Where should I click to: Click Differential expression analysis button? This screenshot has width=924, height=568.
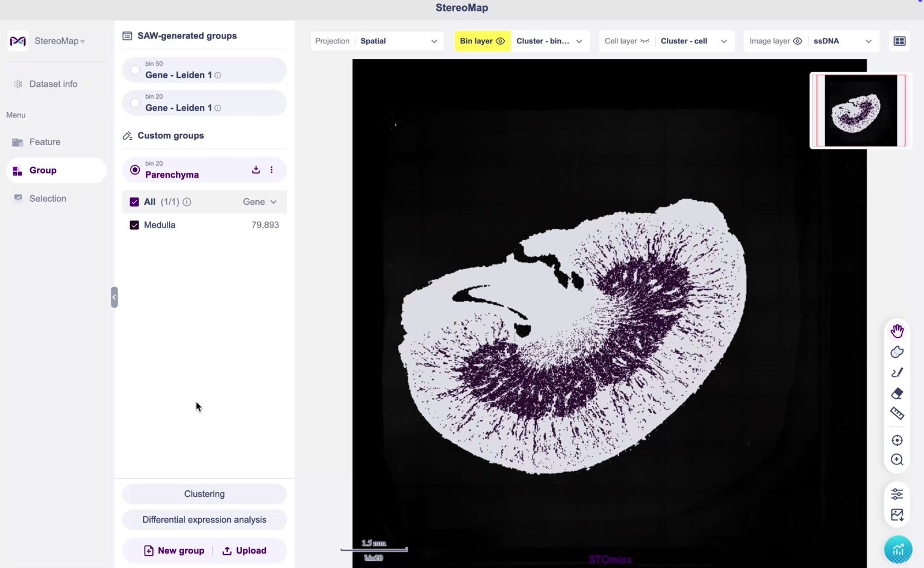tap(204, 520)
